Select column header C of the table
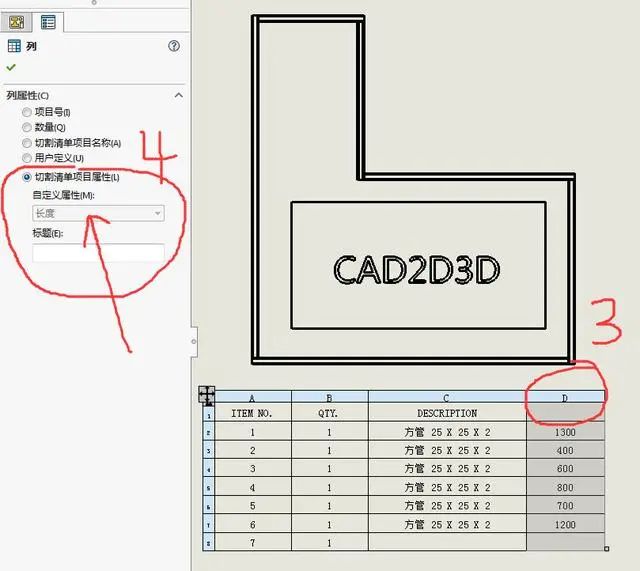 pyautogui.click(x=447, y=398)
